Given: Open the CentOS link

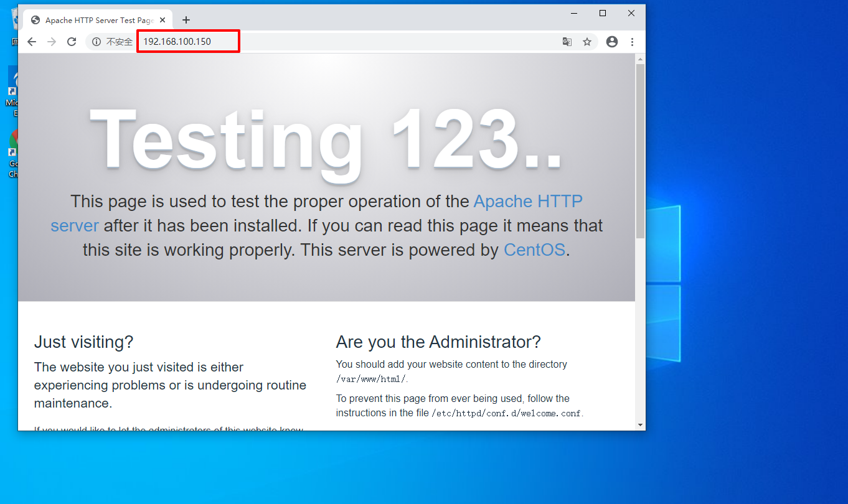Looking at the screenshot, I should 534,250.
